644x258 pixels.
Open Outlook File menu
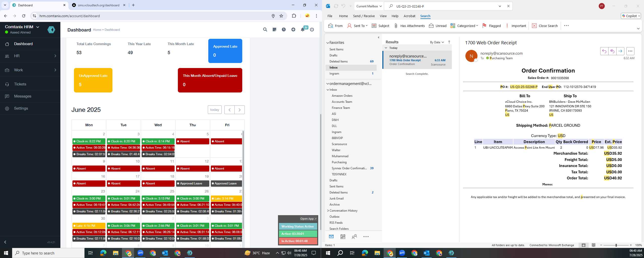(330, 16)
